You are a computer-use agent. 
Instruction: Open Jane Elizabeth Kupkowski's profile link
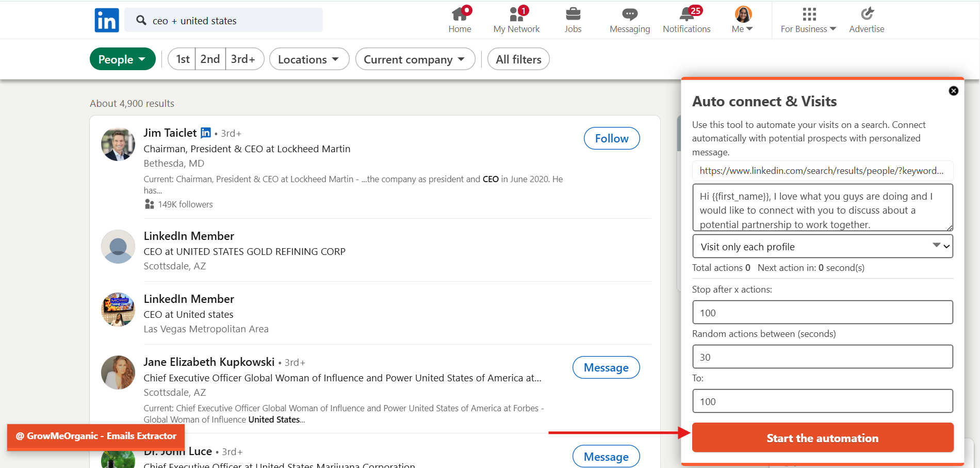coord(209,362)
